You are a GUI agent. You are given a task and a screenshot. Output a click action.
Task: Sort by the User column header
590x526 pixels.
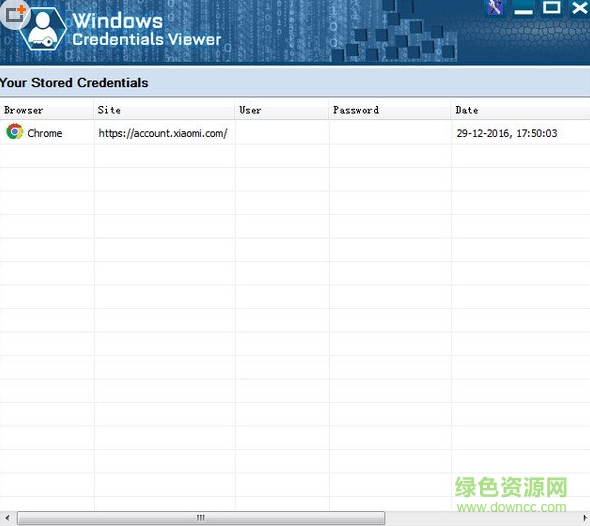pyautogui.click(x=281, y=110)
